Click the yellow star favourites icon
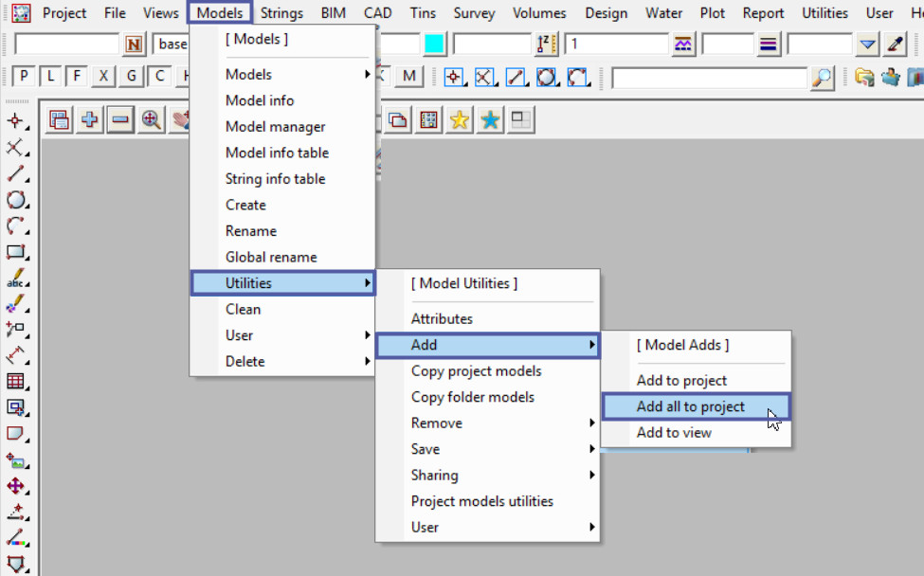Screen dimensions: 924x576 459,120
